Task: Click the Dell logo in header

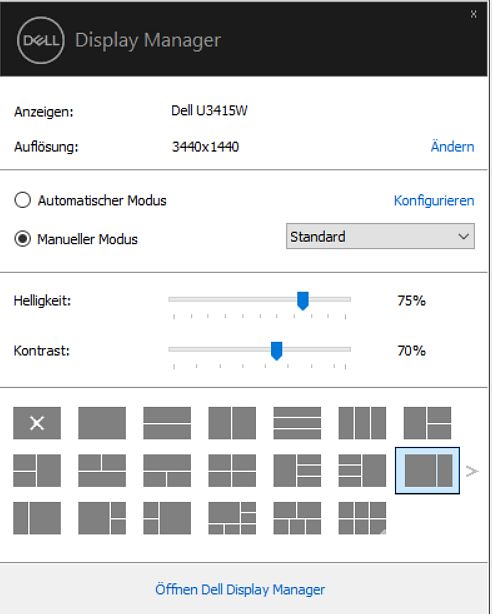Action: [x=40, y=40]
